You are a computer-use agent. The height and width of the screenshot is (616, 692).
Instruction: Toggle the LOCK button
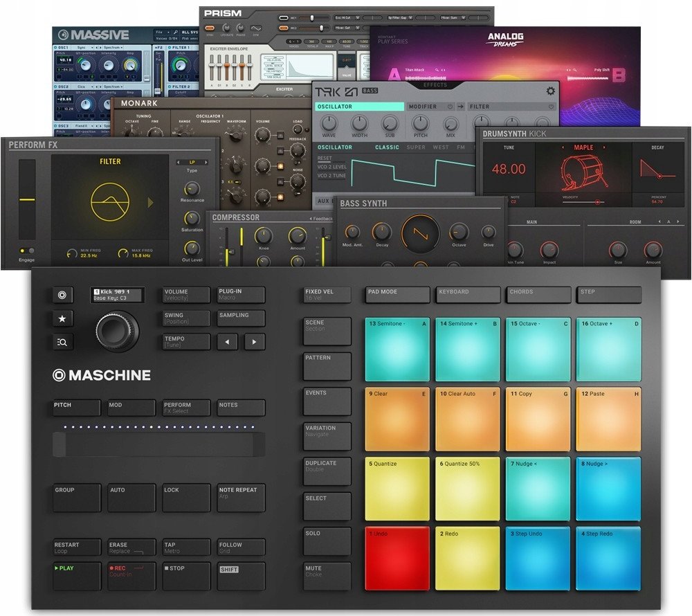186,498
